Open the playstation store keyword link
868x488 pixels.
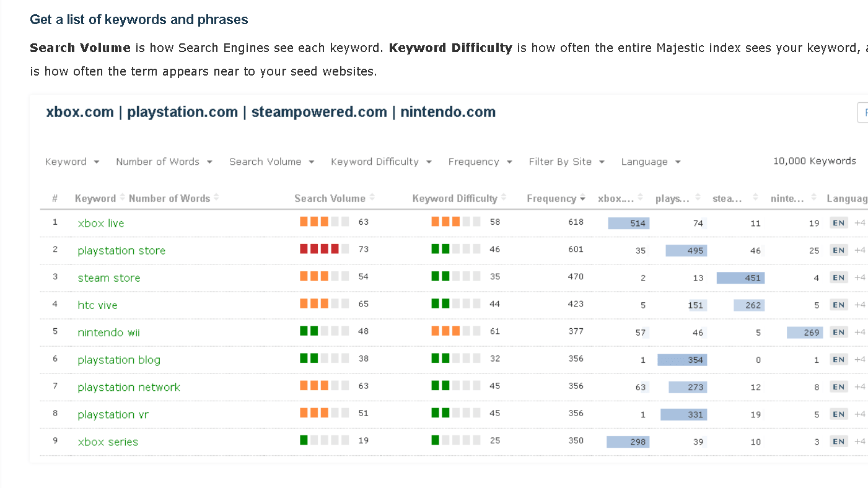pos(121,250)
